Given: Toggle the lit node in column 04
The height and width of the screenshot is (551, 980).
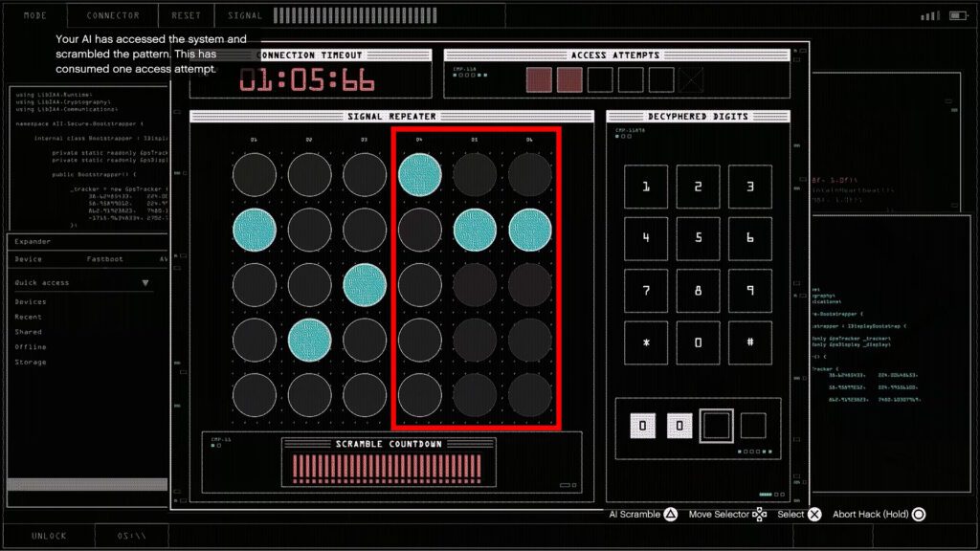Looking at the screenshot, I should (x=419, y=175).
